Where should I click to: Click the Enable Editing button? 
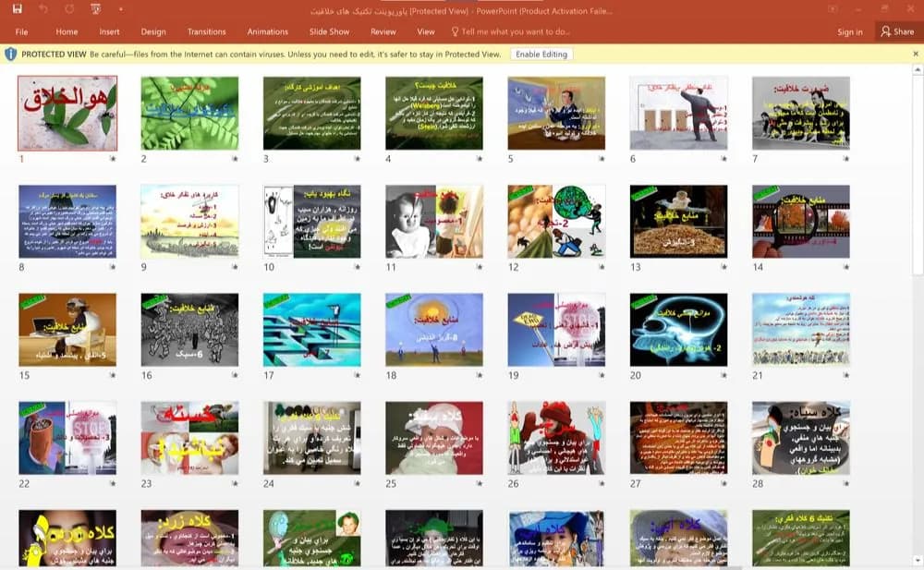pos(541,55)
